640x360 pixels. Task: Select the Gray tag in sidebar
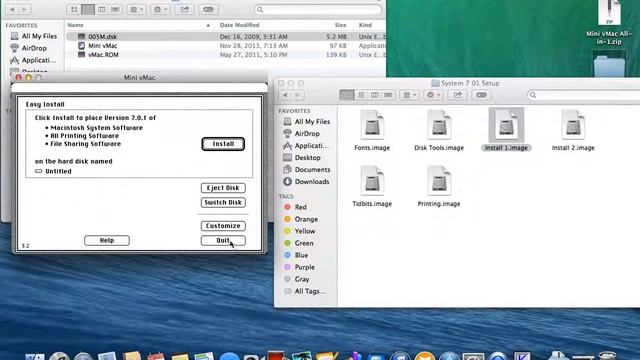pos(297,279)
